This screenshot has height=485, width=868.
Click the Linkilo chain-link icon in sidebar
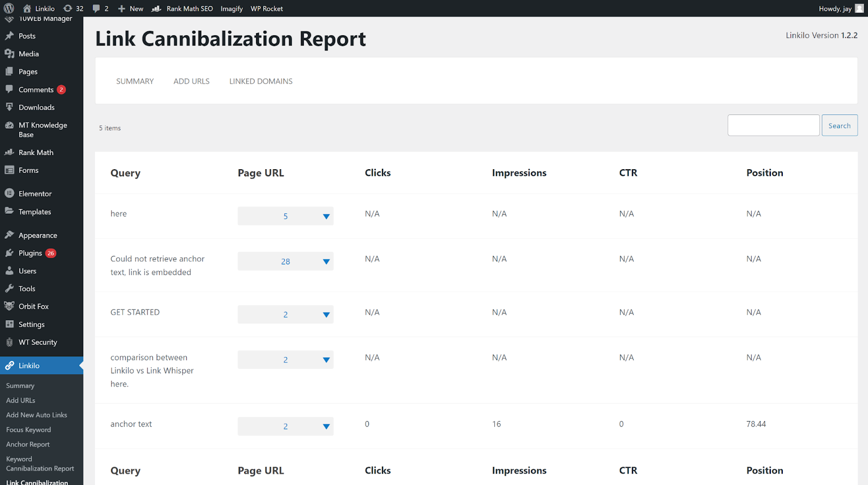(x=9, y=366)
